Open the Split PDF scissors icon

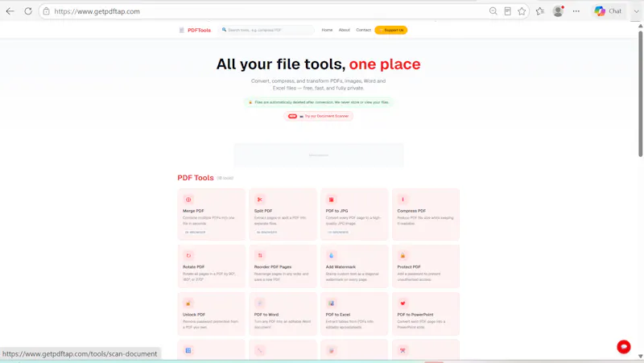coord(259,200)
